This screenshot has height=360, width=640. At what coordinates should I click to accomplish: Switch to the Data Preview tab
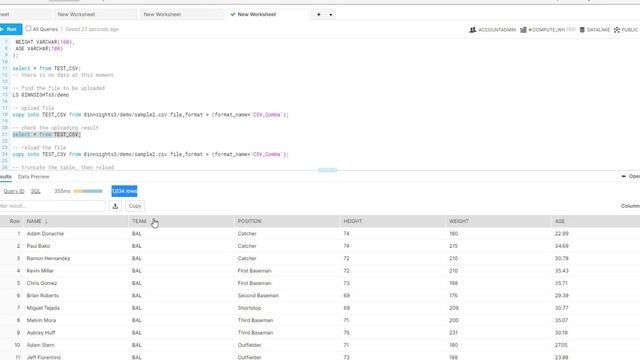(x=33, y=177)
